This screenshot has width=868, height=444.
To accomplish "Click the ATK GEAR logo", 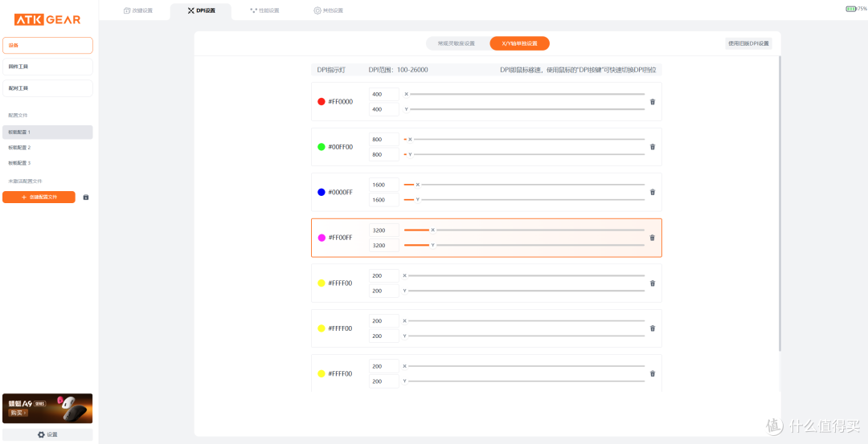I will point(47,20).
